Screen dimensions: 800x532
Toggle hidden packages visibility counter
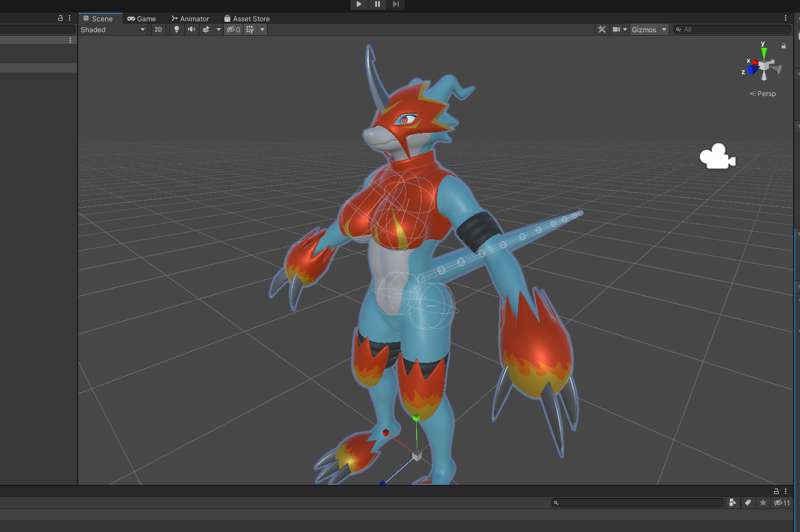click(782, 502)
